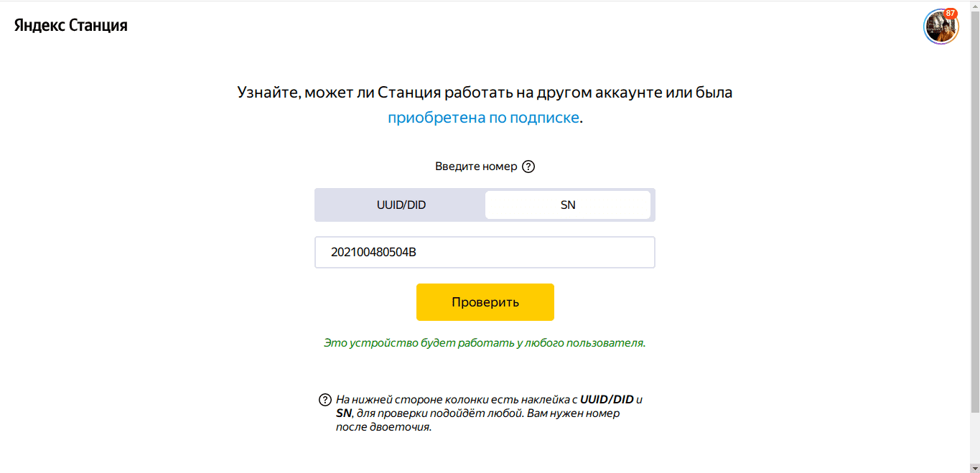Click the green device status message
Image resolution: width=980 pixels, height=473 pixels.
point(485,343)
